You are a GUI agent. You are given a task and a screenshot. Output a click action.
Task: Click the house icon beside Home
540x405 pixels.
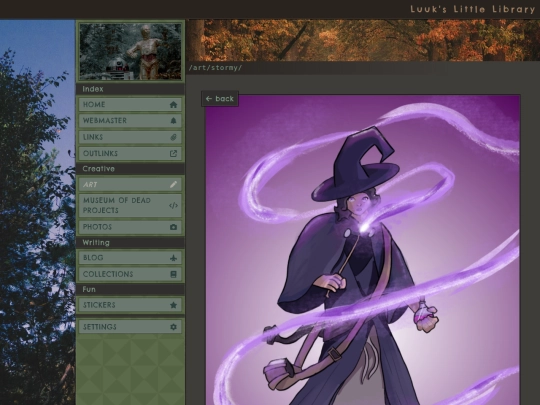tap(174, 105)
